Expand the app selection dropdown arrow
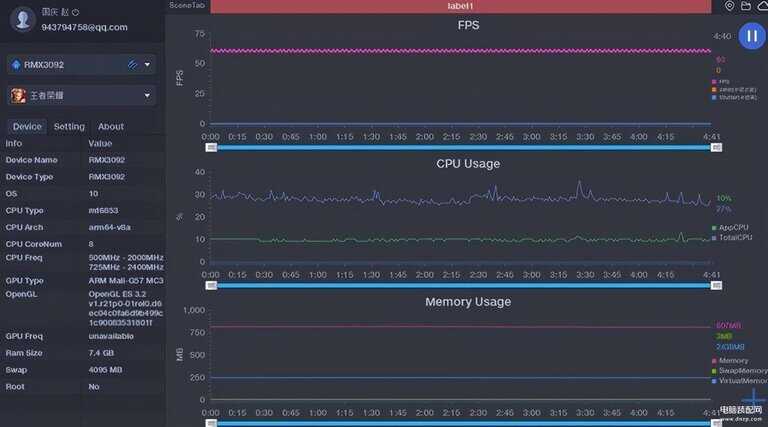 coord(147,95)
